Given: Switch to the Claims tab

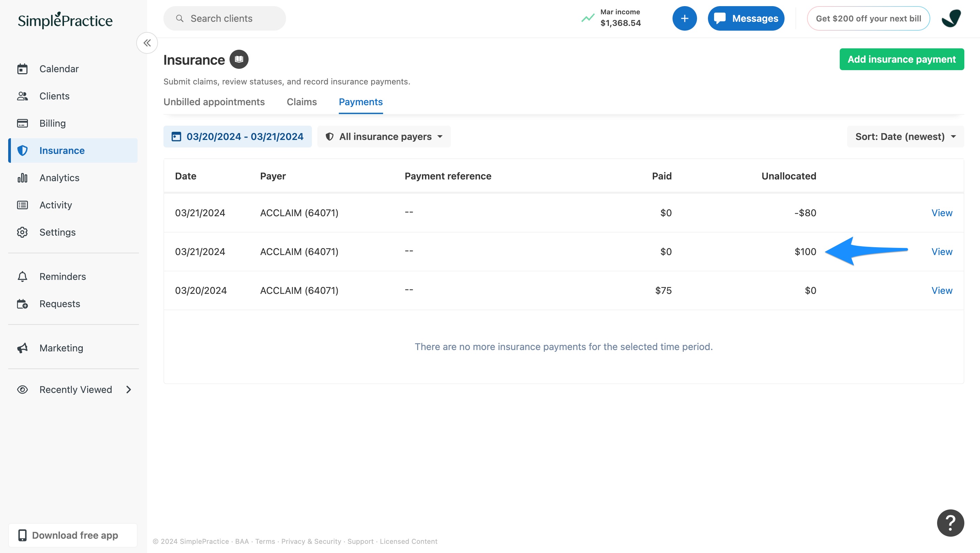Looking at the screenshot, I should tap(302, 102).
